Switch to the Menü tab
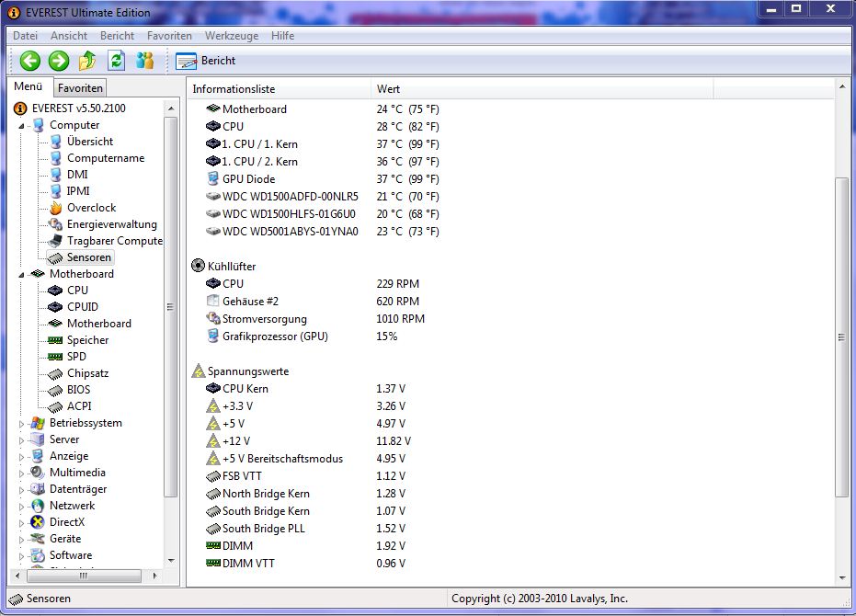Screen dimensions: 856x616 click(x=29, y=86)
